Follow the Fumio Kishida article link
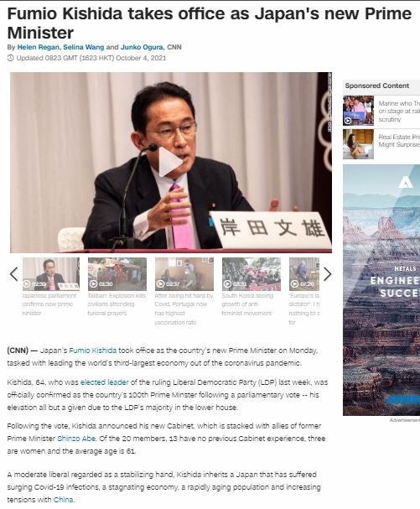This screenshot has height=509, width=420. click(92, 351)
